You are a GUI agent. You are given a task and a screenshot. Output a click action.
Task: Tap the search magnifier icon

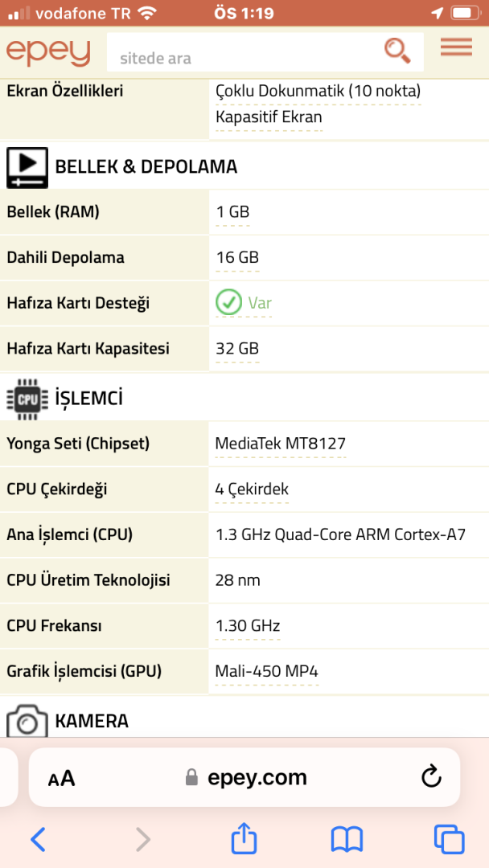coord(397,51)
